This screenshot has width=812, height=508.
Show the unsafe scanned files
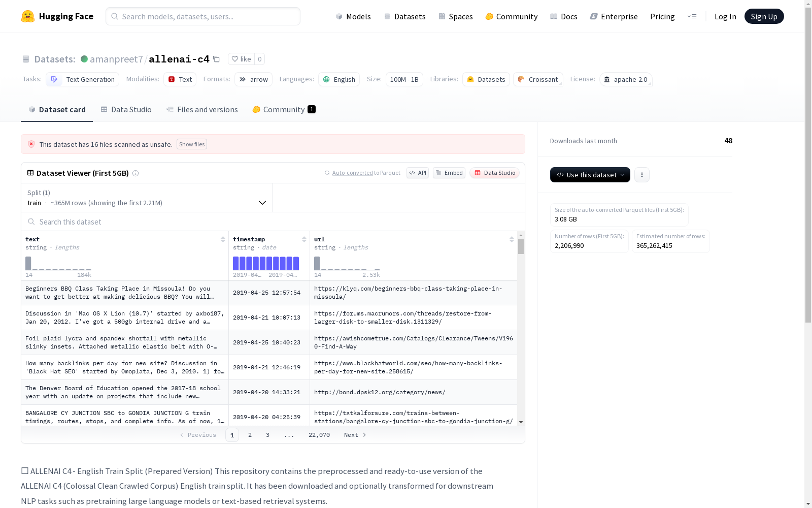[192, 144]
